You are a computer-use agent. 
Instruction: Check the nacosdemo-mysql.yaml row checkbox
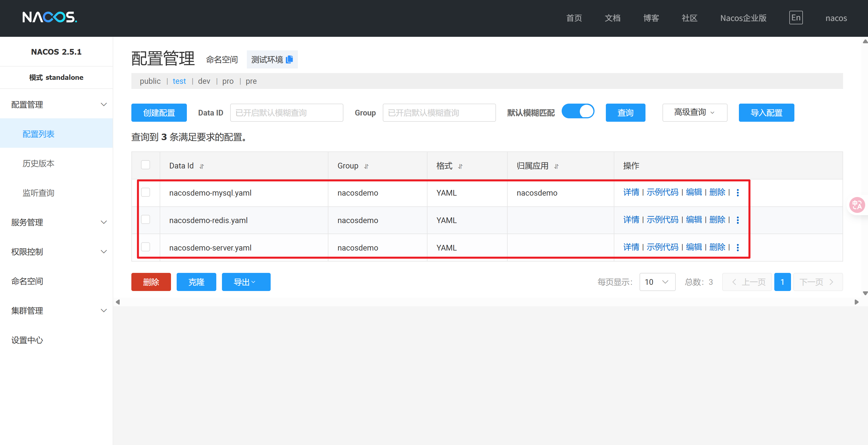click(x=146, y=192)
